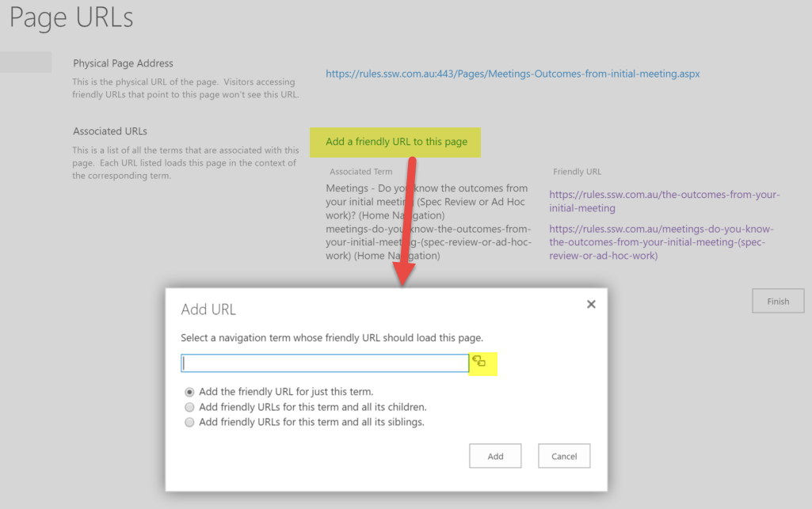Click the 'Page URLs' page heading
Viewport: 812px width, 509px height.
pos(71,17)
